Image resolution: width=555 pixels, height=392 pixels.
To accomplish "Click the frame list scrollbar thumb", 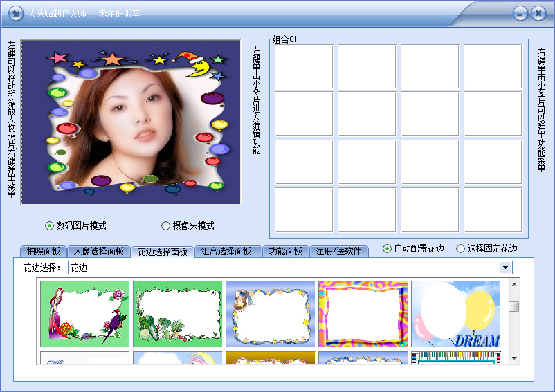I will (514, 306).
